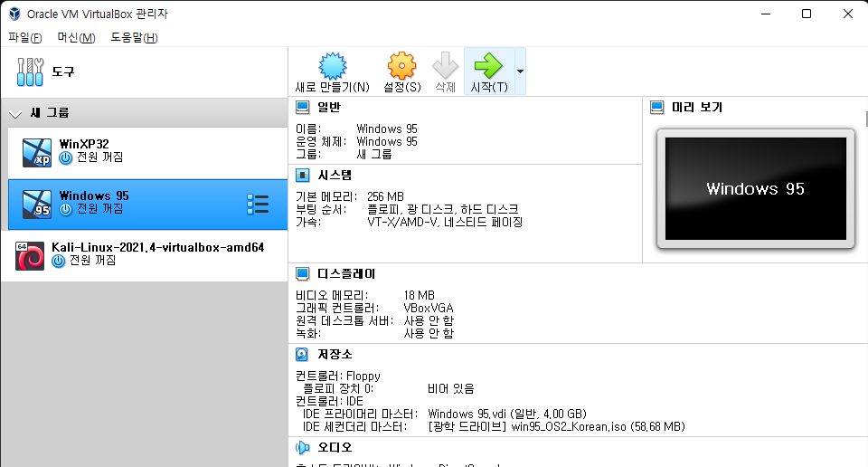
Task: Click the acceleration value VT-x/AMD-V, 네스티드 페이징
Action: pos(445,222)
